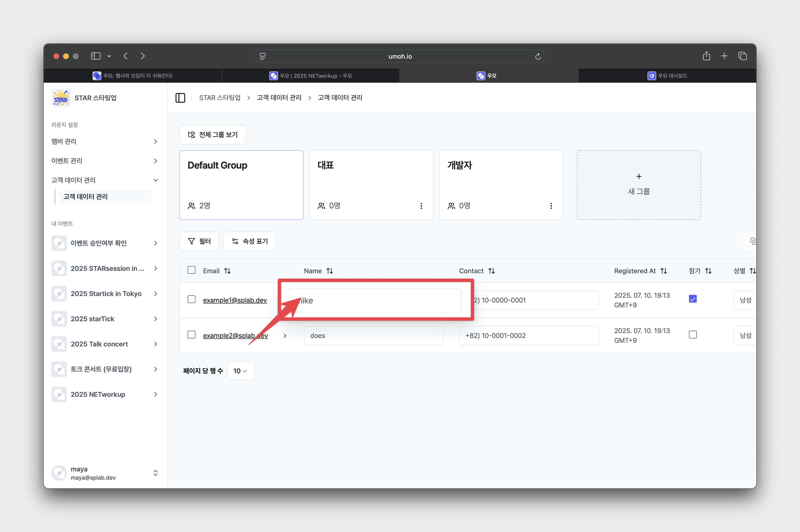
Task: Click the Safari page reload icon
Action: coord(538,56)
